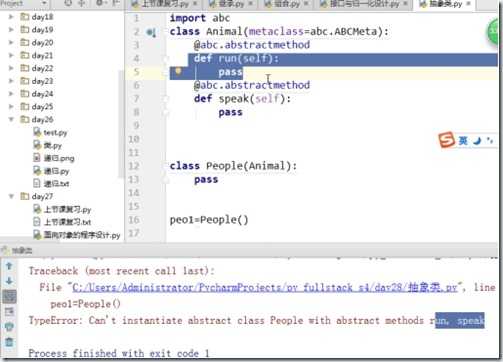503x362 pixels.
Task: Click line number 16 in the gutter
Action: (134, 220)
